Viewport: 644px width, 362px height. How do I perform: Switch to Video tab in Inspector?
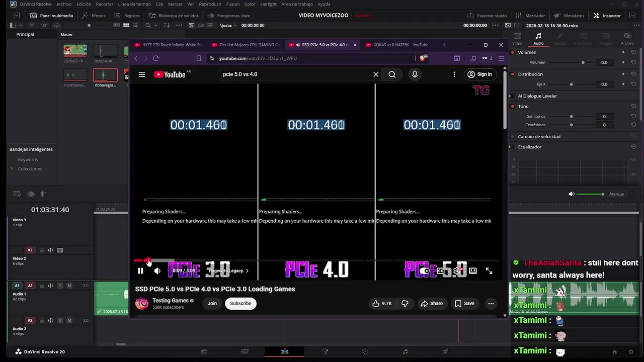[517, 39]
